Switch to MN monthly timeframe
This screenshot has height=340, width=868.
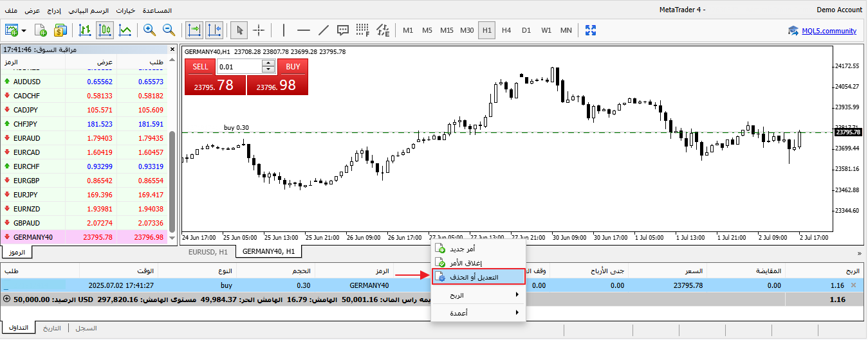pos(566,30)
